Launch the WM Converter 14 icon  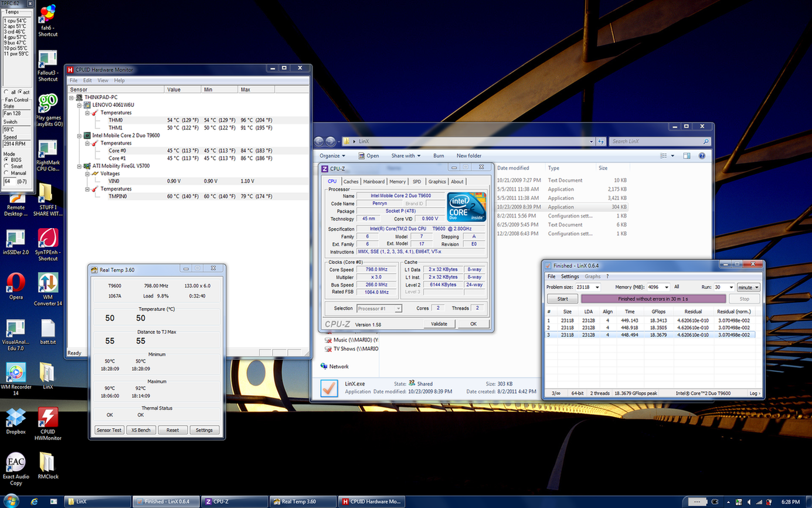[48, 289]
